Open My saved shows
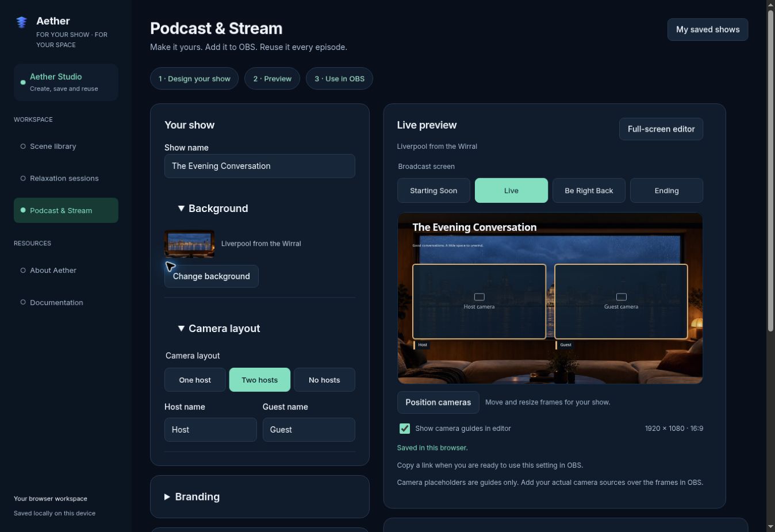The image size is (775, 532). coord(708,29)
